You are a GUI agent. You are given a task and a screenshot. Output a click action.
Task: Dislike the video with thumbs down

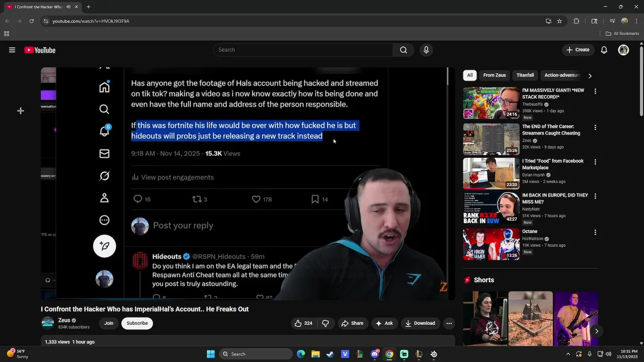point(326,323)
